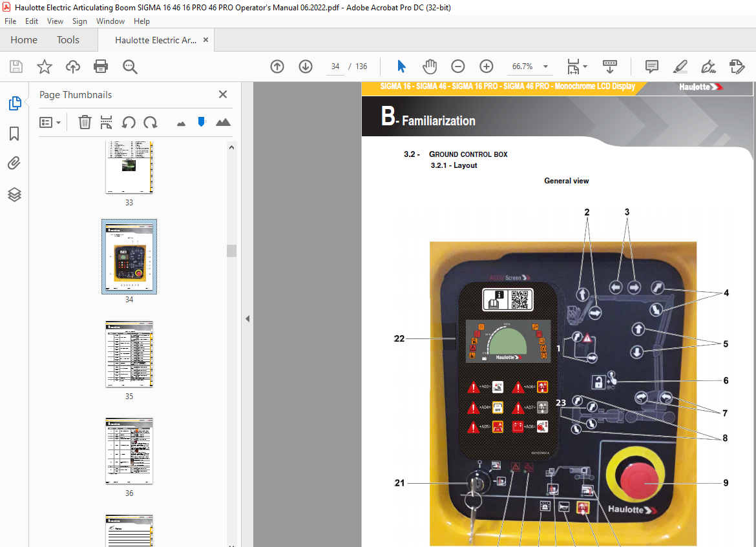Switch to the Home tab

coord(24,40)
